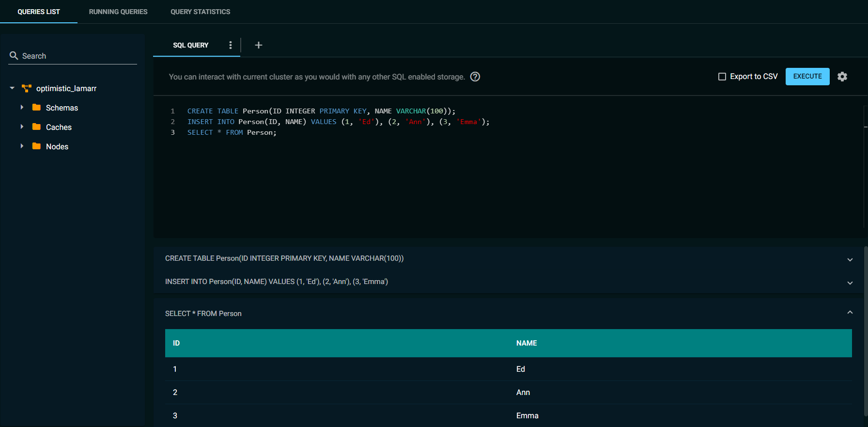Click the 'You can interact with current cluster' hint text
Image resolution: width=868 pixels, height=427 pixels.
317,77
